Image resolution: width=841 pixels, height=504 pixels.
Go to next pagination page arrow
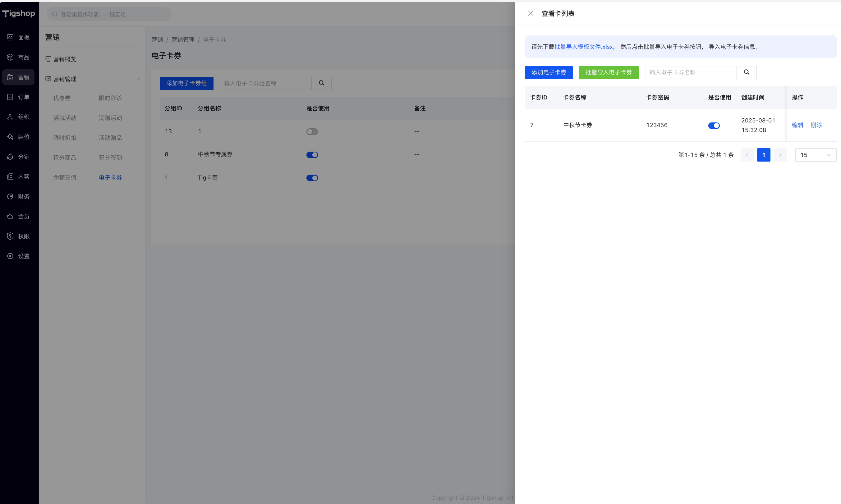point(780,155)
